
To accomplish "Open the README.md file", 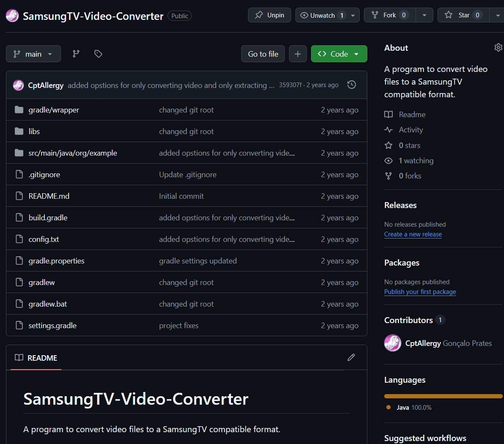I will (49, 196).
